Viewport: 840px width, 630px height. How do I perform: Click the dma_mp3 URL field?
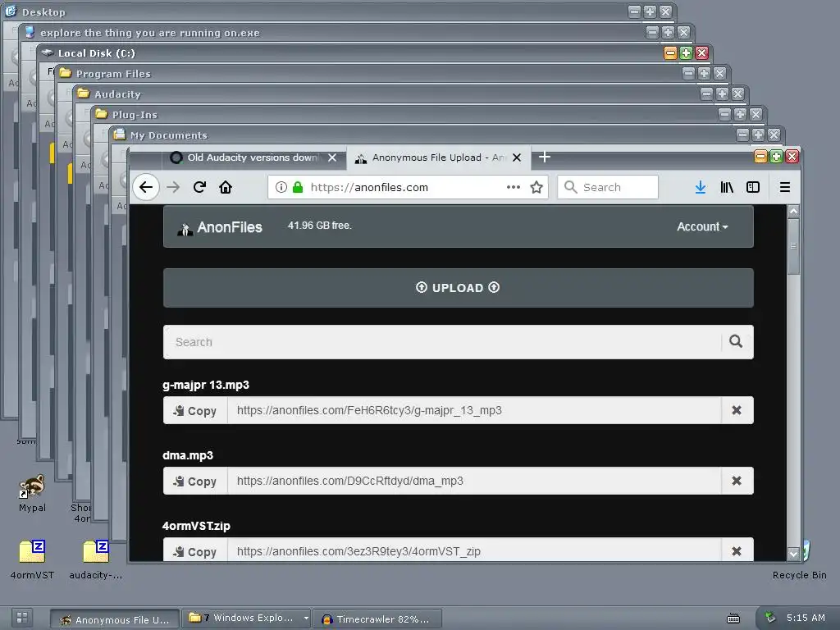[x=474, y=481]
